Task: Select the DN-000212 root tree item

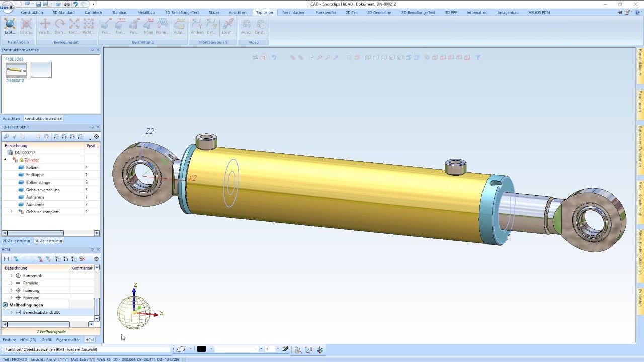Action: pos(25,152)
